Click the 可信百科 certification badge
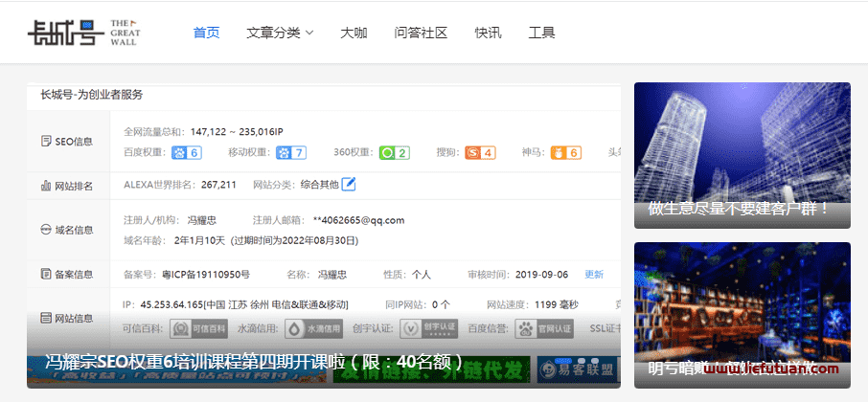This screenshot has width=868, height=402. 198,328
